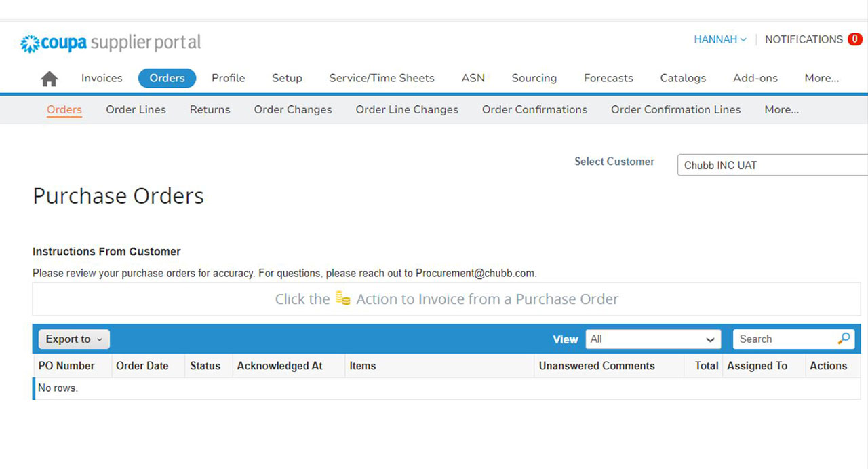
Task: Sort by the Order Date column header
Action: click(142, 366)
